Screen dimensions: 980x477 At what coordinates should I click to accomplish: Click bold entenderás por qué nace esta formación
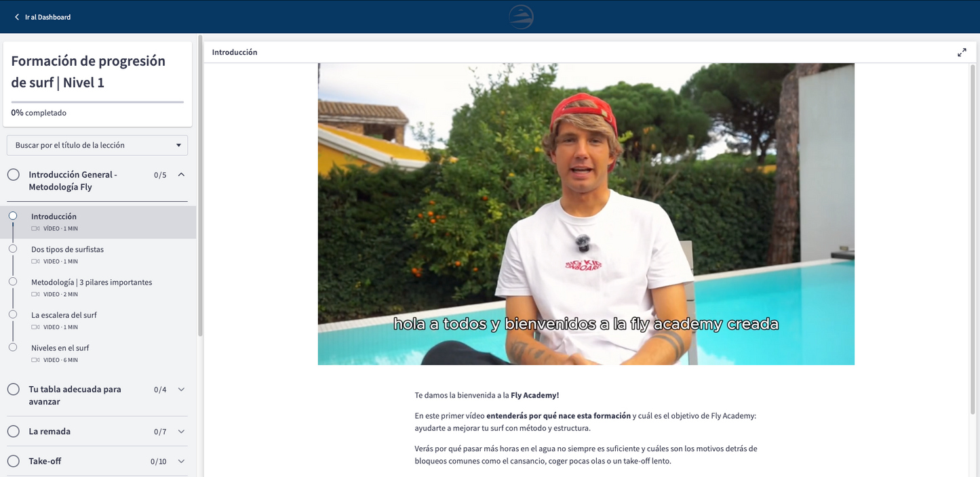pyautogui.click(x=558, y=416)
